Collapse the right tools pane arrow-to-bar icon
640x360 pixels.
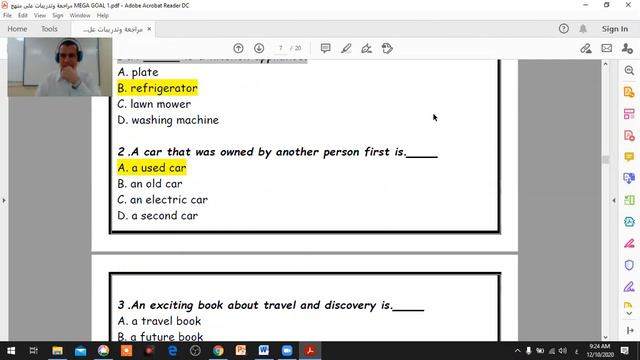click(630, 330)
